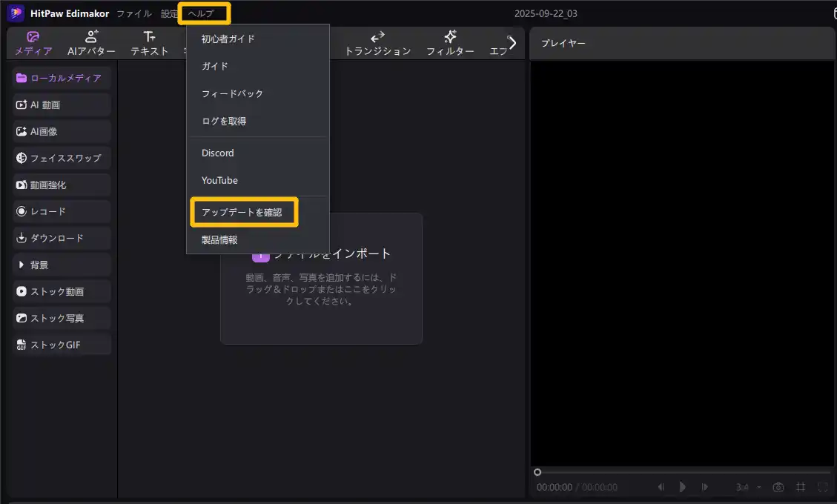
Task: Switch to the トランジション tab
Action: coord(377,43)
